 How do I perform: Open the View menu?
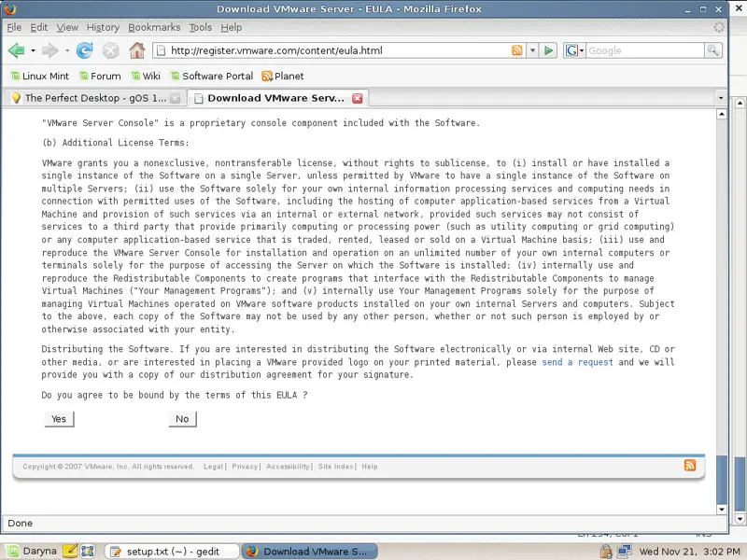point(67,28)
